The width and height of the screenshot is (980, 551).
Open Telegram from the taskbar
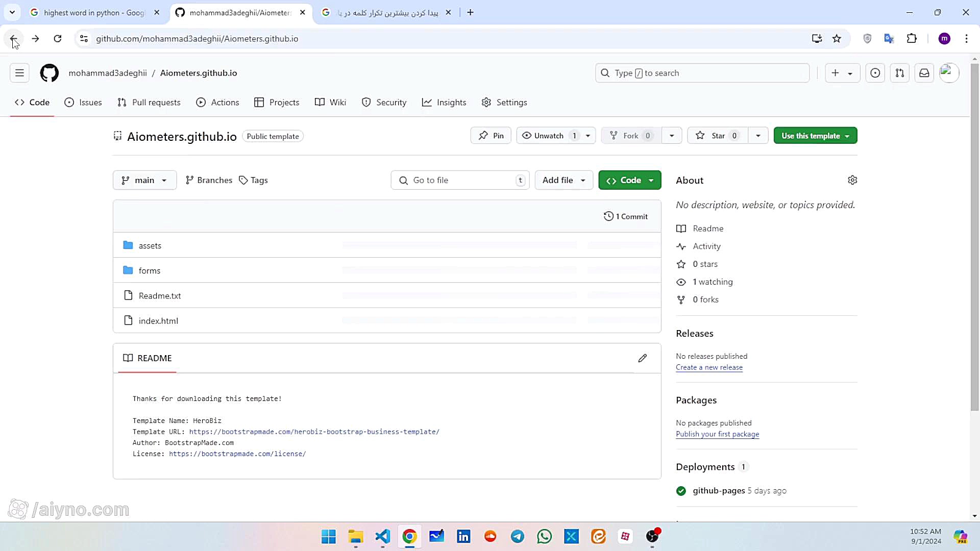click(x=517, y=536)
